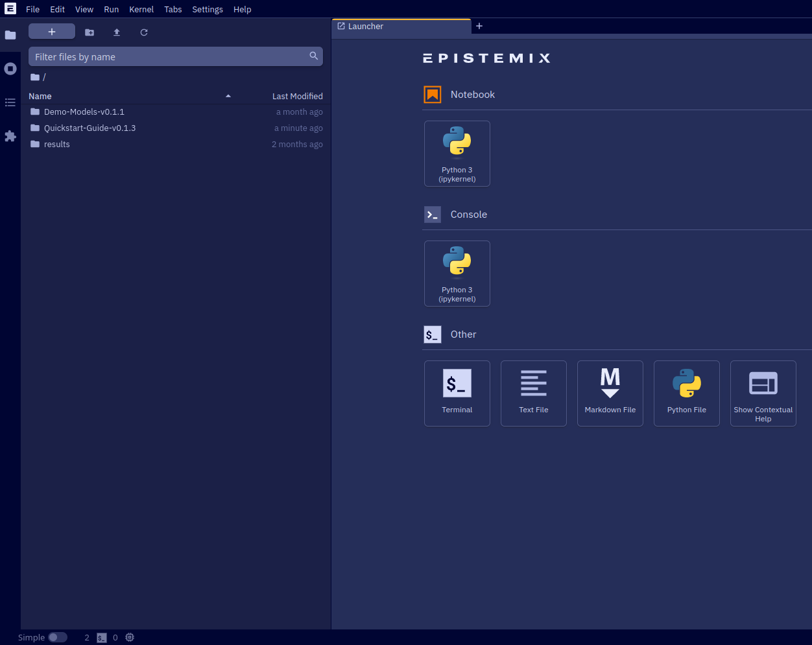Click the 'a minute ago' modified value
812x645 pixels.
click(298, 128)
